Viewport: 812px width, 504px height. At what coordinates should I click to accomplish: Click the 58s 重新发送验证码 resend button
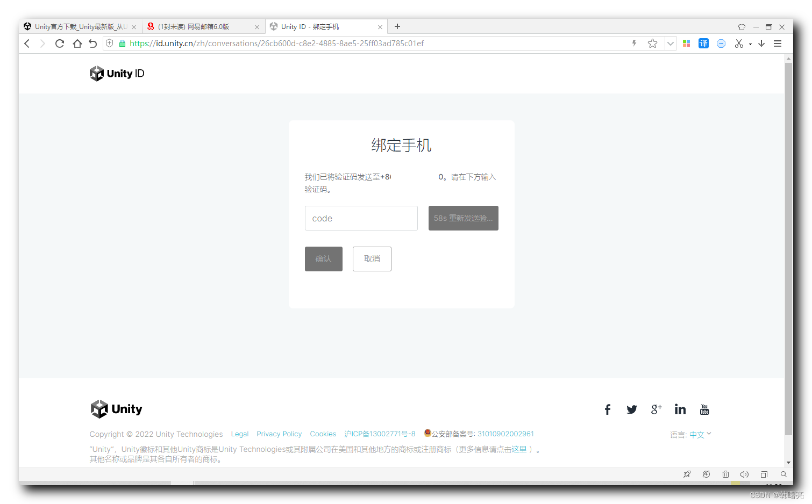464,218
